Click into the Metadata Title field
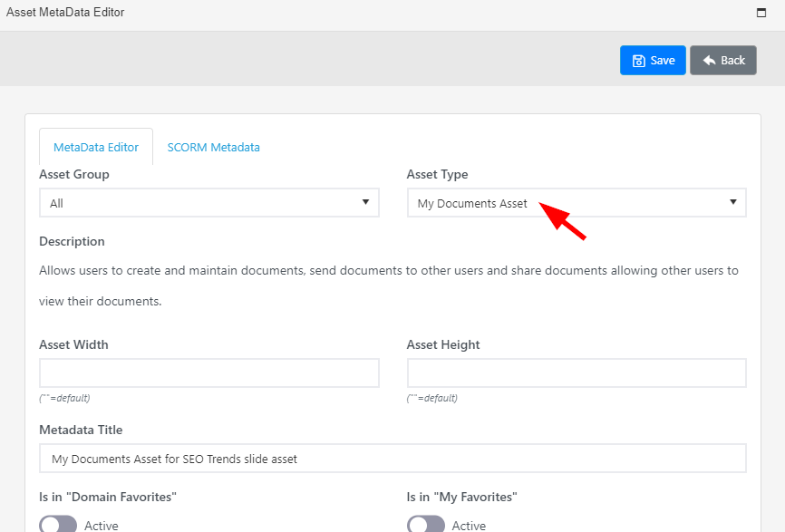This screenshot has height=532, width=785. [393, 458]
